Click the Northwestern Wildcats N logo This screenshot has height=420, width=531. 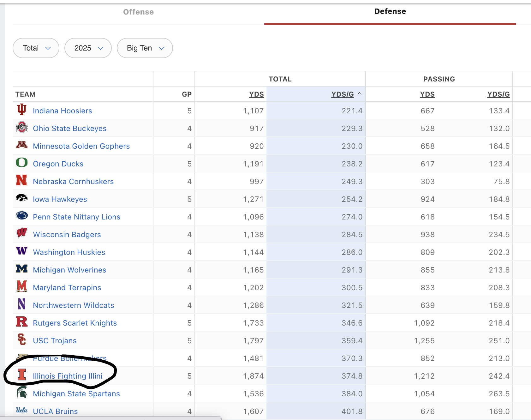point(21,304)
